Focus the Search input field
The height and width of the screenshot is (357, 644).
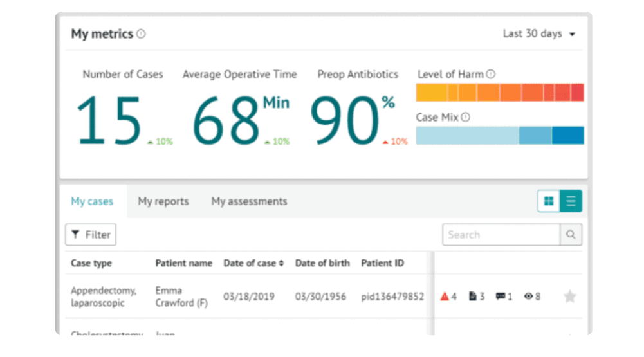501,235
